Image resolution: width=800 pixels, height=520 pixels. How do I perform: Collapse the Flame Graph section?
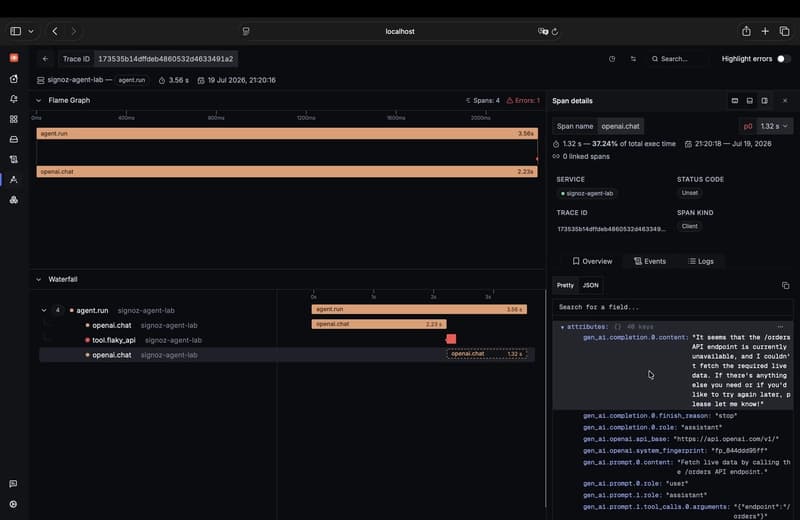click(x=38, y=101)
